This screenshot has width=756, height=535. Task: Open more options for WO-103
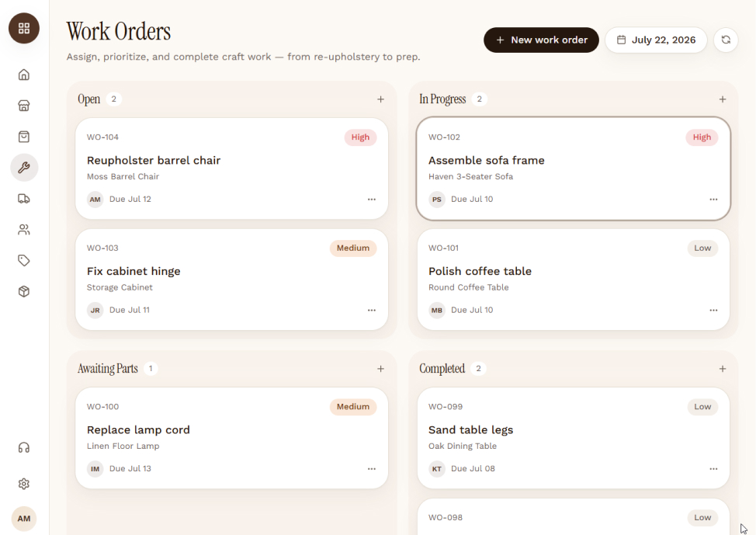pyautogui.click(x=371, y=310)
